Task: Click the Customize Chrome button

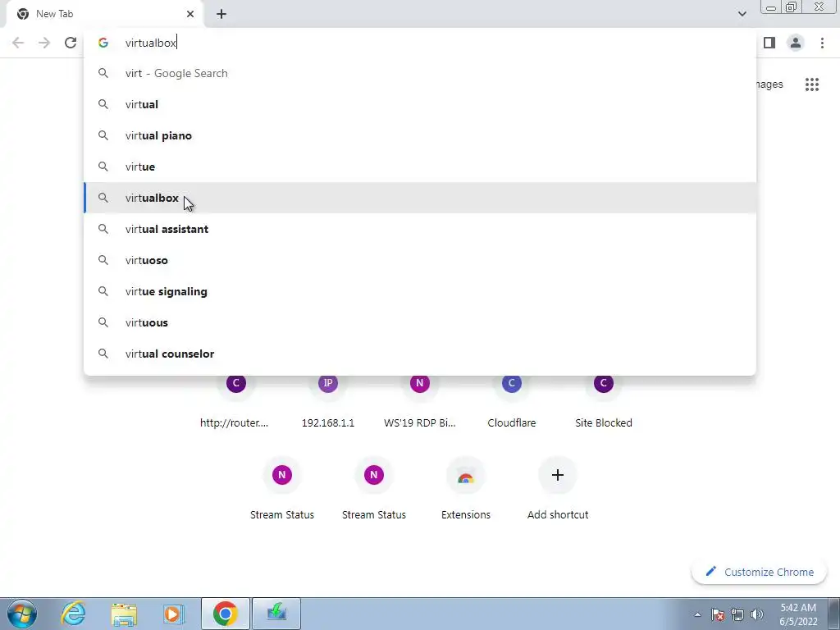Action: (760, 572)
